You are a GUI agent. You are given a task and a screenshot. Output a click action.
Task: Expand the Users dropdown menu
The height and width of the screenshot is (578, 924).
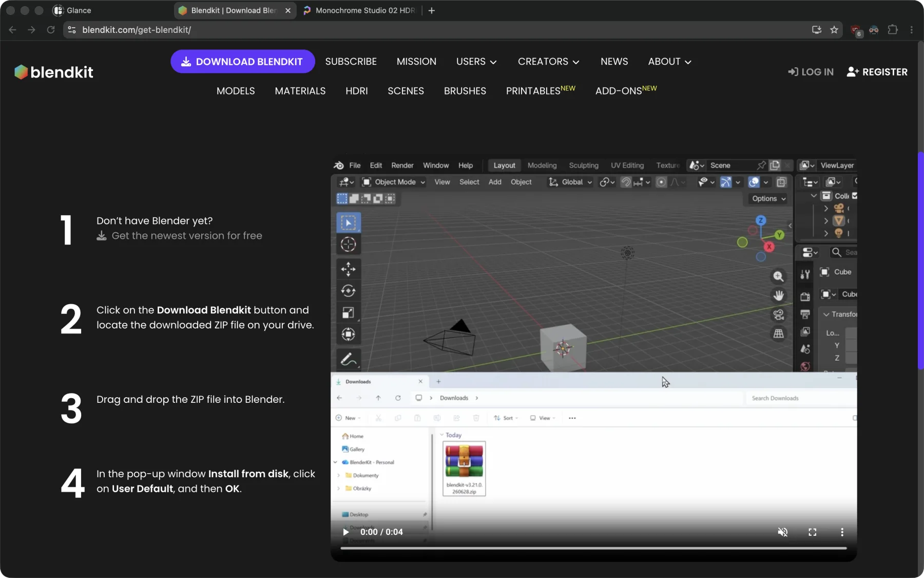(x=476, y=62)
